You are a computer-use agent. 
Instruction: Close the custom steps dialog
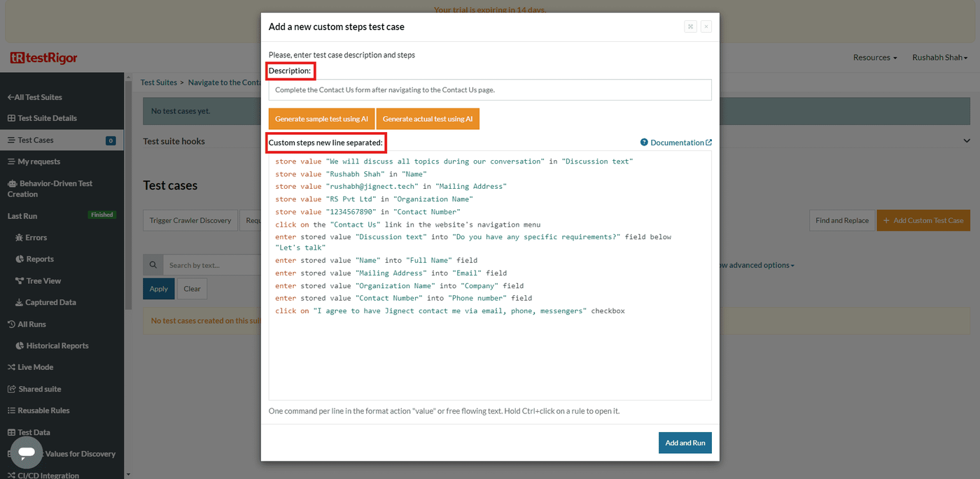[x=706, y=27]
